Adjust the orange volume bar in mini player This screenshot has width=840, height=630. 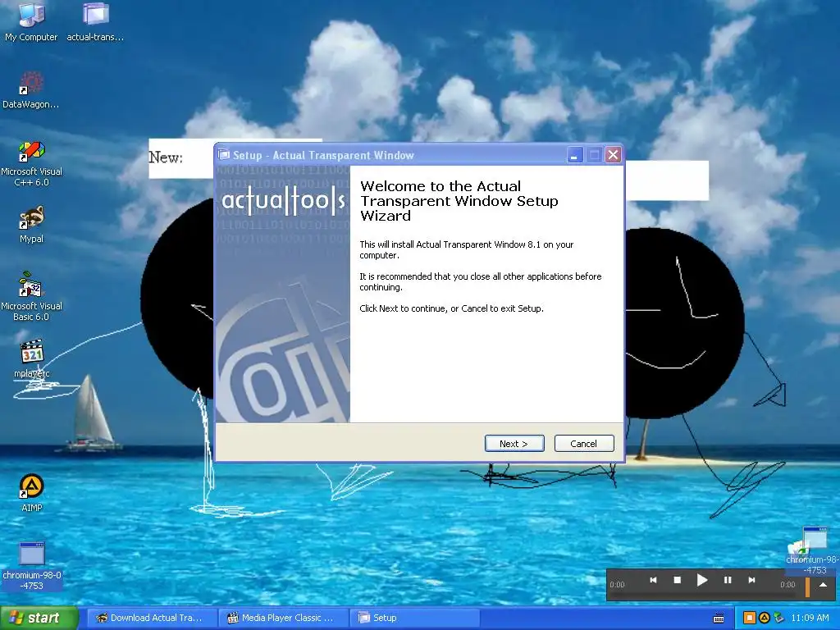[x=807, y=587]
